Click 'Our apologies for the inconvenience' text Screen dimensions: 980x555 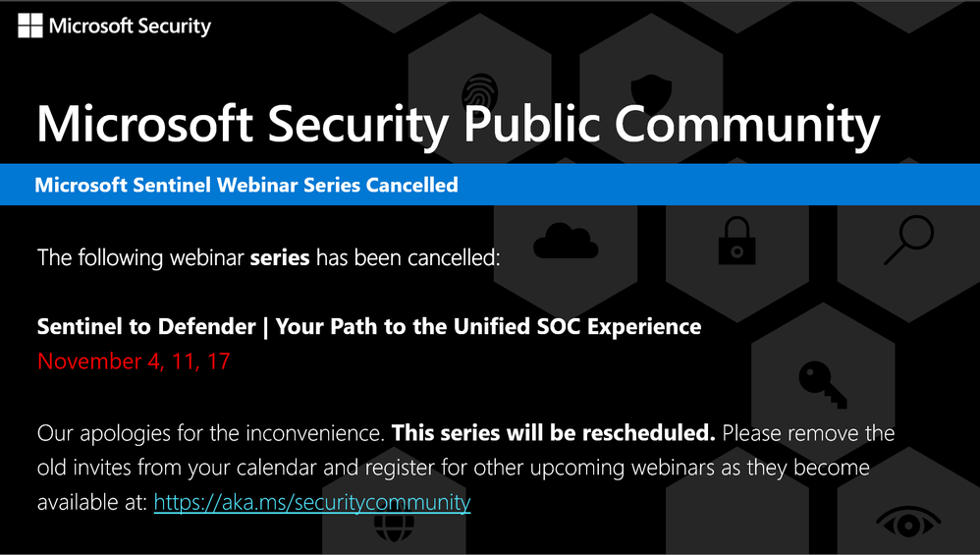pos(210,433)
